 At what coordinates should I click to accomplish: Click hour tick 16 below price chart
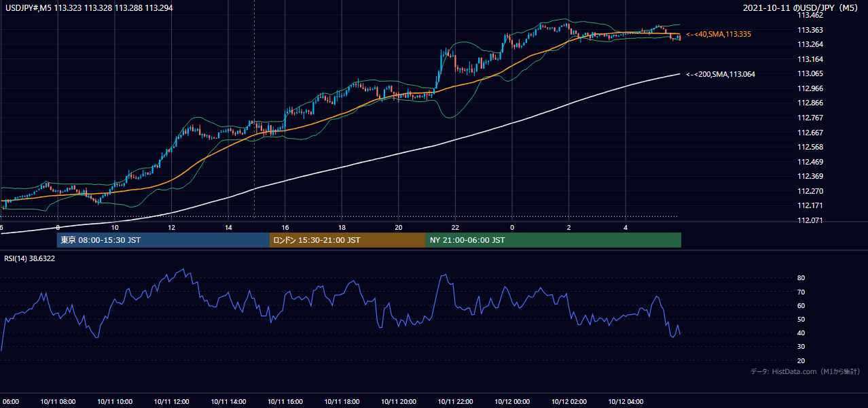coord(285,227)
